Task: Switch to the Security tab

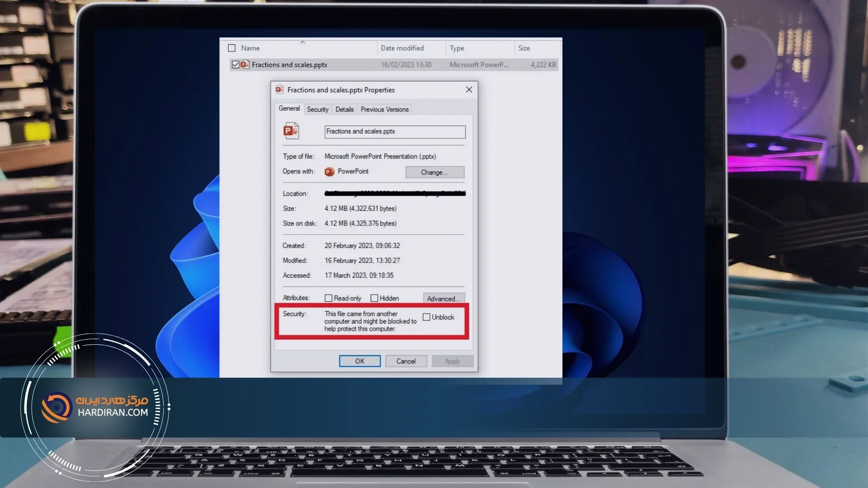Action: point(318,109)
